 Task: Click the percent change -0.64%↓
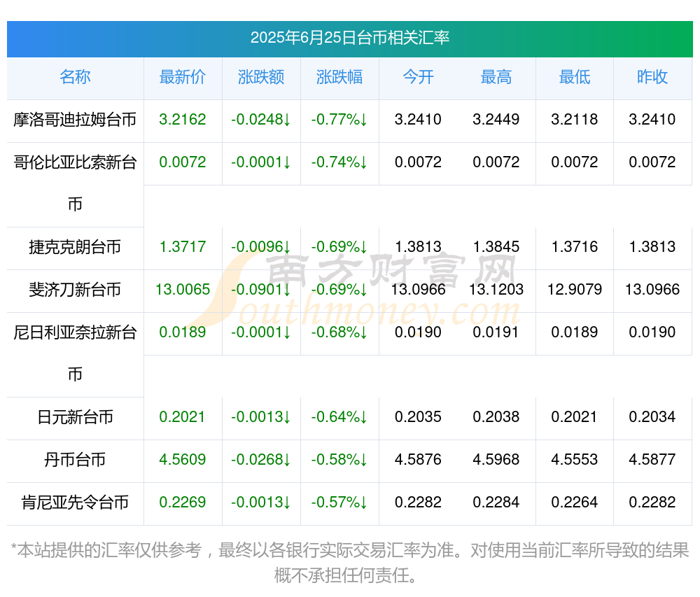(339, 417)
